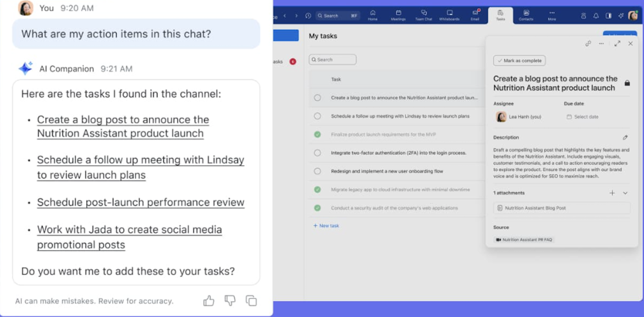Open the notifications bell icon

coord(596,16)
